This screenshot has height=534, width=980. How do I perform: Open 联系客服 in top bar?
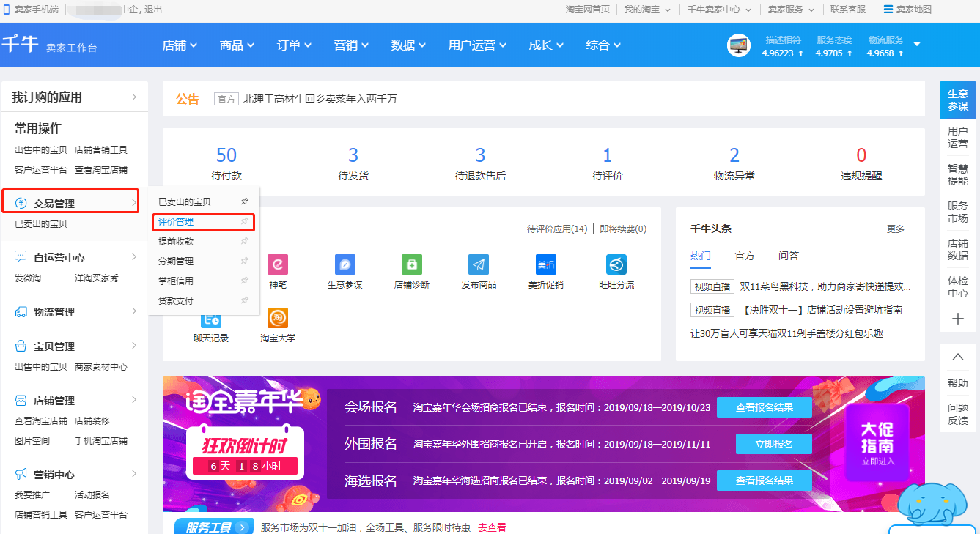point(848,10)
